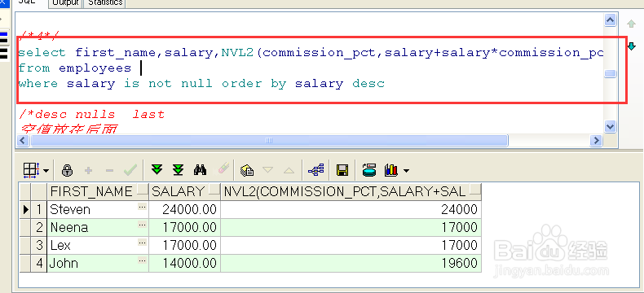
Task: Select the Neena name cell
Action: point(98,227)
